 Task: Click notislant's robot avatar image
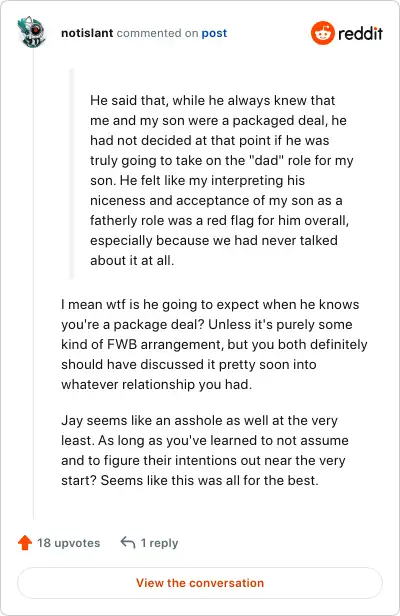[x=32, y=32]
